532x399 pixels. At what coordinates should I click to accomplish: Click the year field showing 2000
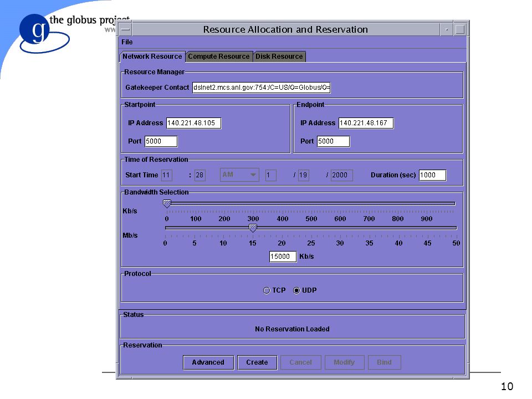(x=342, y=175)
